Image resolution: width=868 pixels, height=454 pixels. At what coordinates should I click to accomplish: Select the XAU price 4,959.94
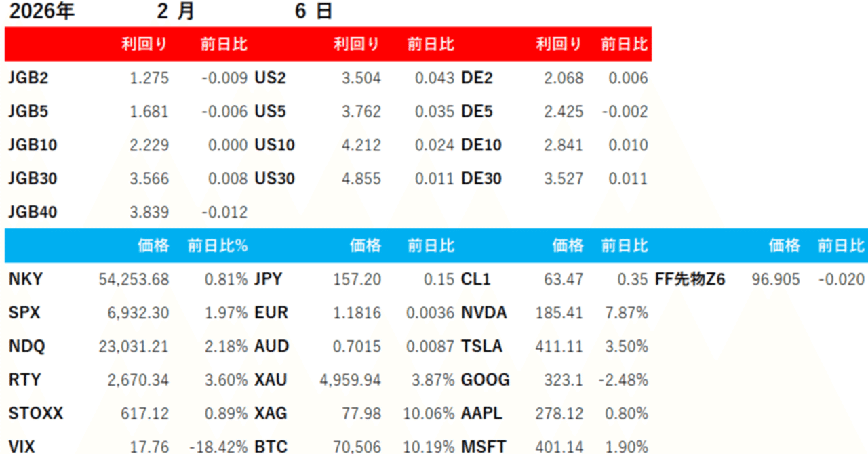coord(350,380)
